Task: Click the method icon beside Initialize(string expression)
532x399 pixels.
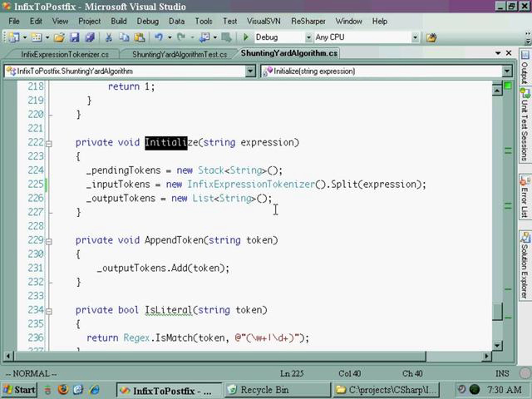Action: (268, 71)
